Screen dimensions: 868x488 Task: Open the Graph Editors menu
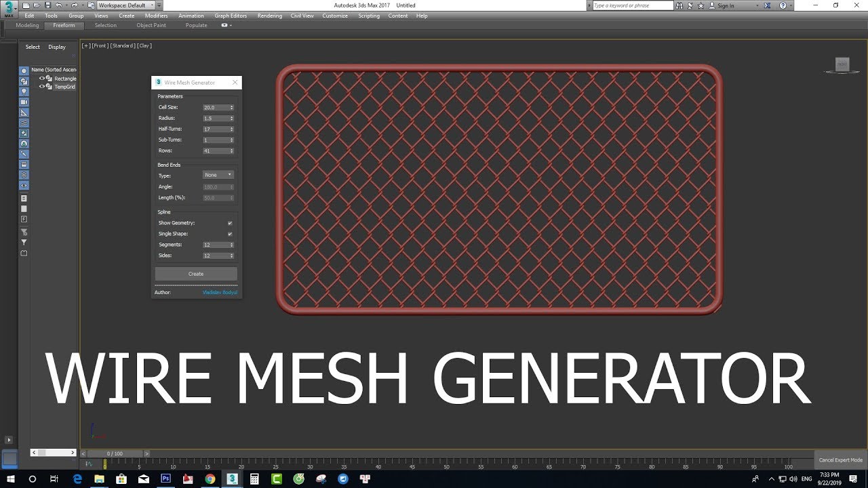(231, 16)
